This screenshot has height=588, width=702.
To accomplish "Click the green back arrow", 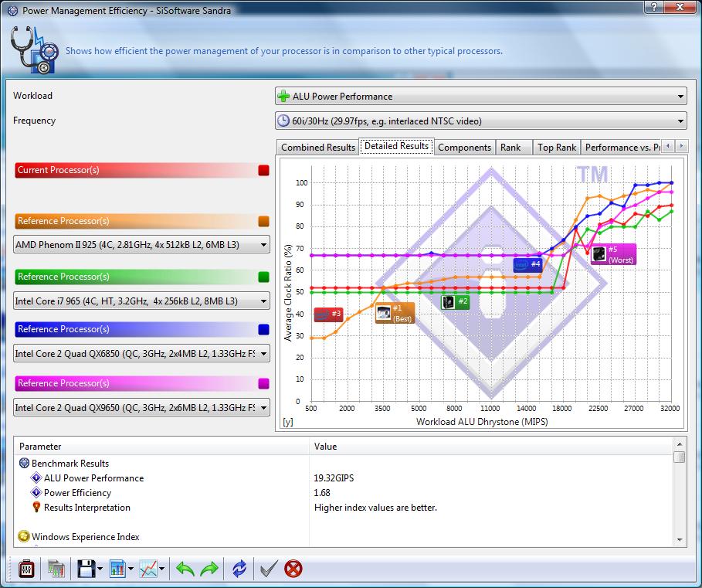I will coord(185,569).
